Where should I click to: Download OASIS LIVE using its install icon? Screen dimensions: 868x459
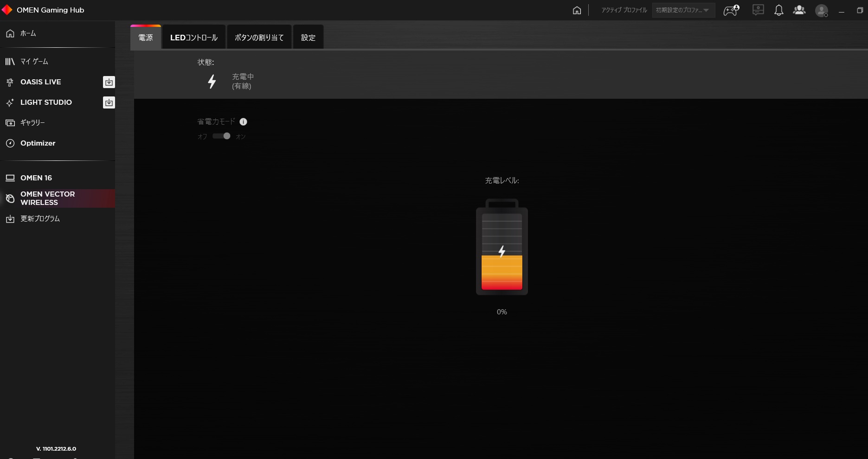[x=109, y=82]
